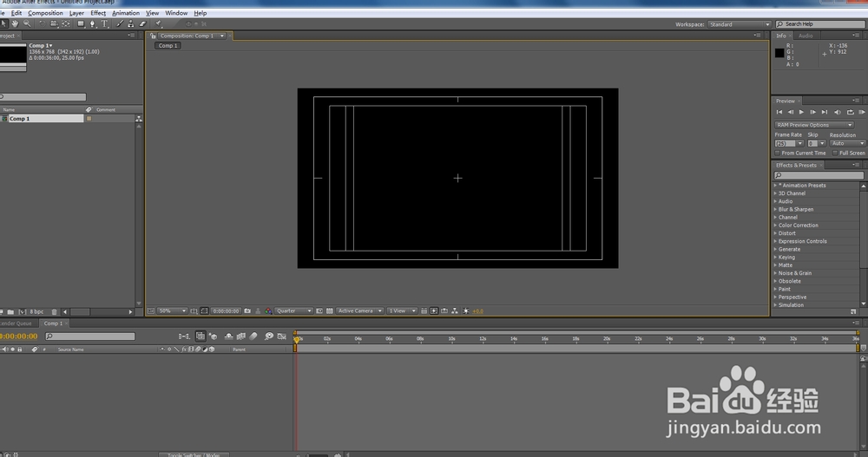The height and width of the screenshot is (457, 868).
Task: Select the Horizontal Type tool
Action: (x=104, y=23)
